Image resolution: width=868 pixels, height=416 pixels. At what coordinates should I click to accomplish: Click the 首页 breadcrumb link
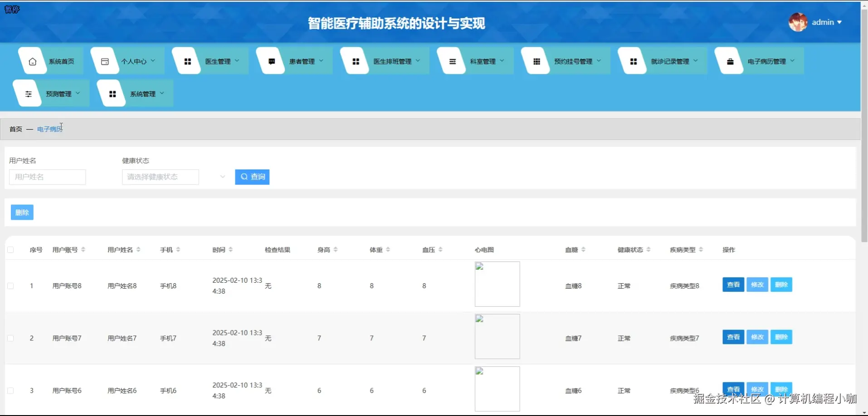coord(15,129)
